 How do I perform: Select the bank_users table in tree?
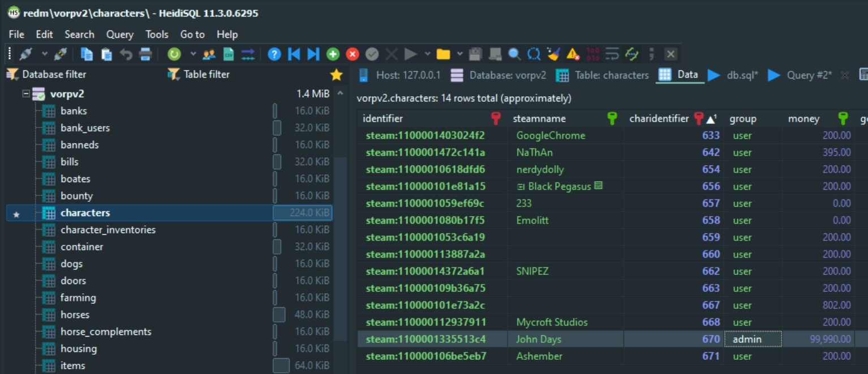(85, 128)
